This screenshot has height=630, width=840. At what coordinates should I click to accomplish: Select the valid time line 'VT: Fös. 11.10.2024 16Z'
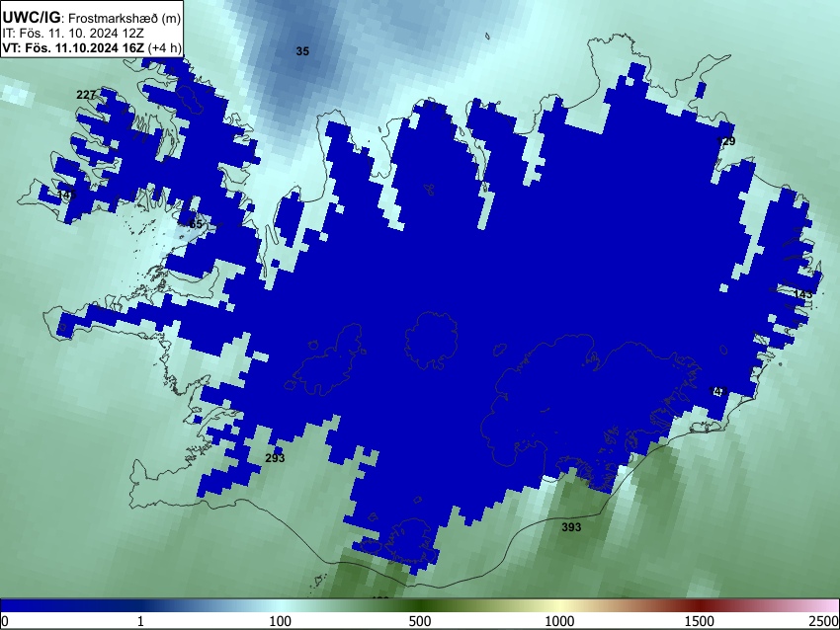pyautogui.click(x=74, y=47)
